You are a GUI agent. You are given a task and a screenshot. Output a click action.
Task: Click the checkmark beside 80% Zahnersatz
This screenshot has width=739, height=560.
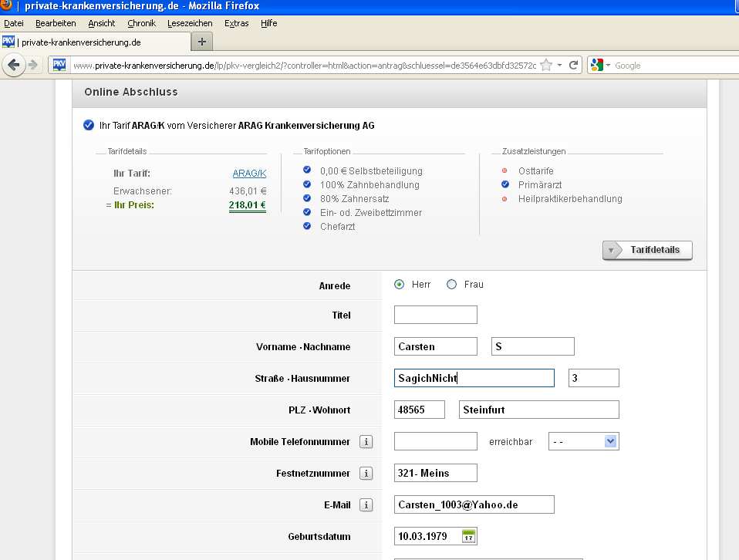pos(307,198)
